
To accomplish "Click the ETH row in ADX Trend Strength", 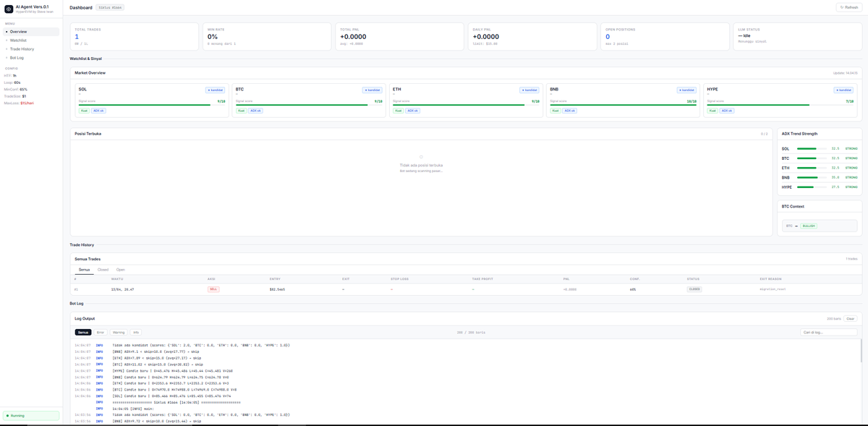I will (x=820, y=168).
